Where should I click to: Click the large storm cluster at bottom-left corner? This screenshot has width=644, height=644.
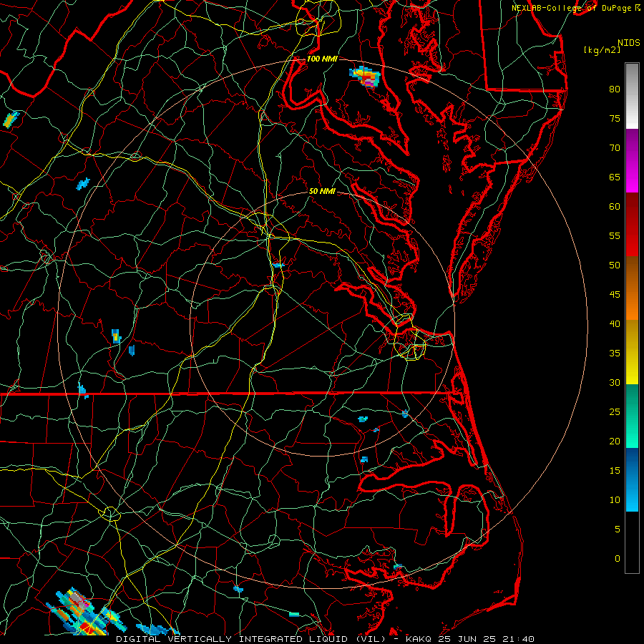pos(85,612)
